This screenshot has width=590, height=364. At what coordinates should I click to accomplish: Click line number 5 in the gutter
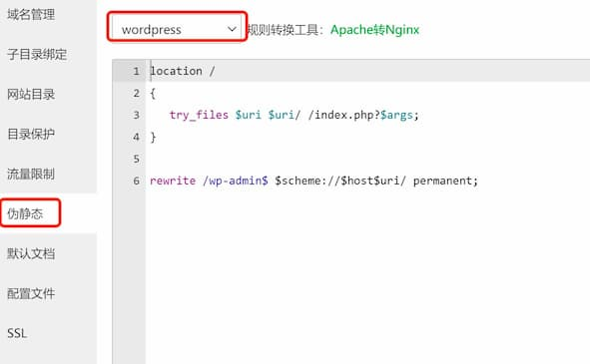(x=136, y=159)
